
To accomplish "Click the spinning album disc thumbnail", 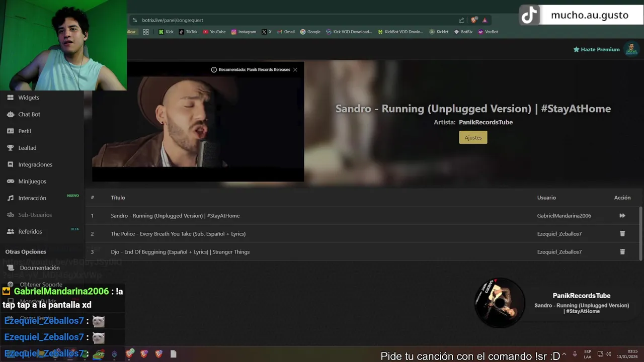I will point(499,303).
